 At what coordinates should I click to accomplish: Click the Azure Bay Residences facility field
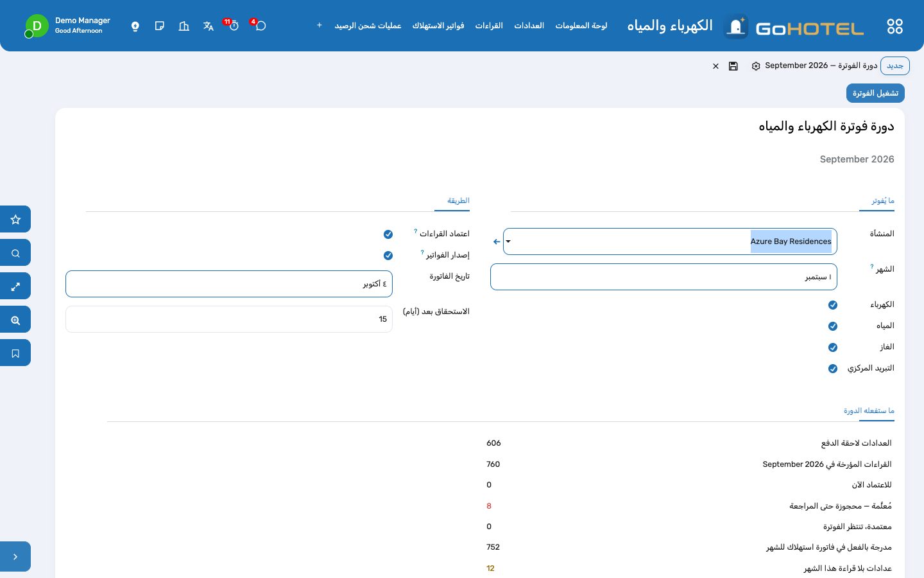pos(671,241)
